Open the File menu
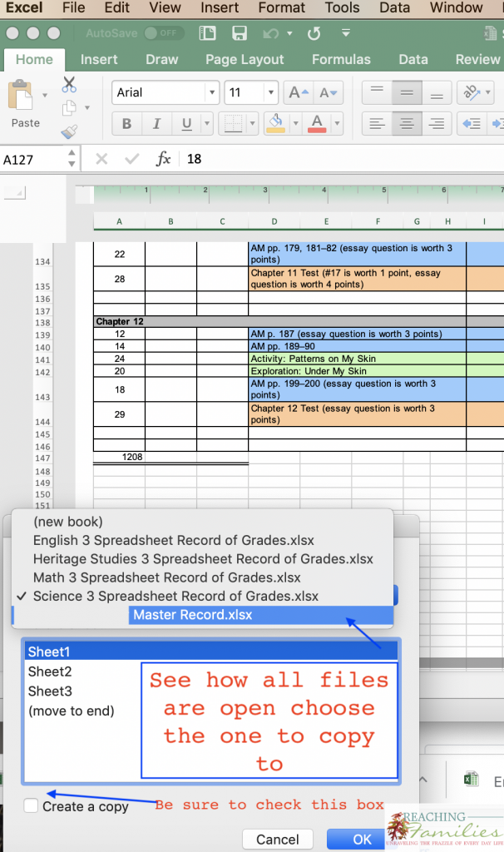Viewport: 504px width, 852px height. point(74,7)
